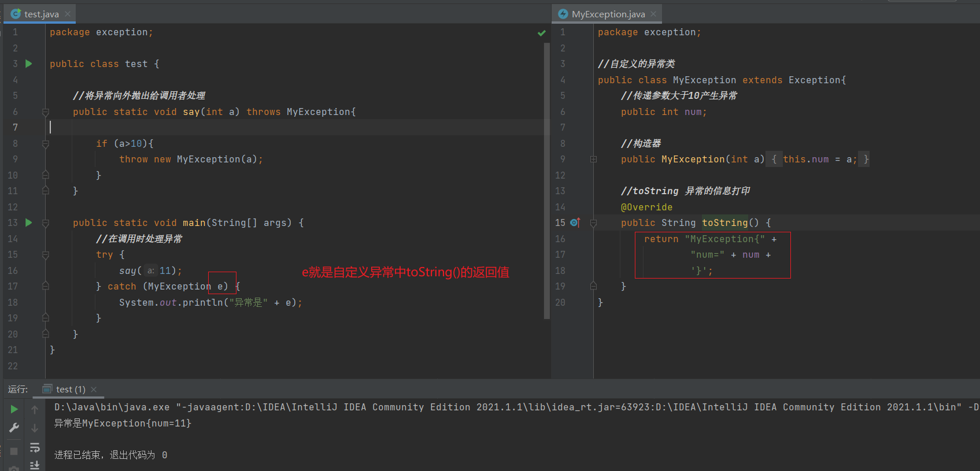Click 'if (a>10){' on line 8

pyautogui.click(x=125, y=143)
